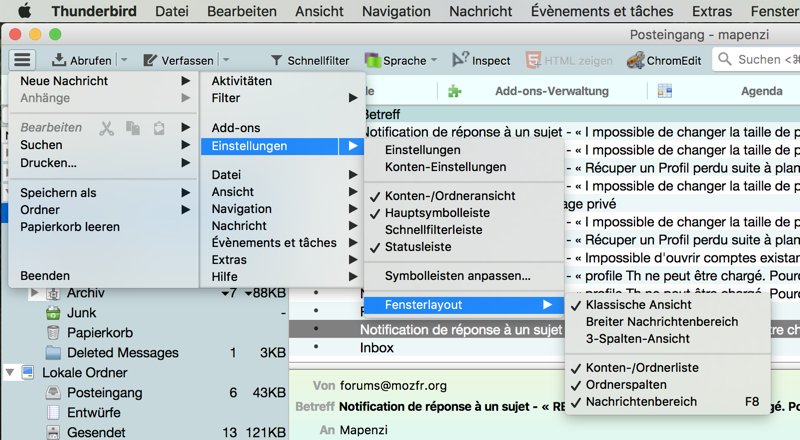Image resolution: width=800 pixels, height=440 pixels.
Task: Click the Entwürfe drafts icon
Action: [53, 412]
